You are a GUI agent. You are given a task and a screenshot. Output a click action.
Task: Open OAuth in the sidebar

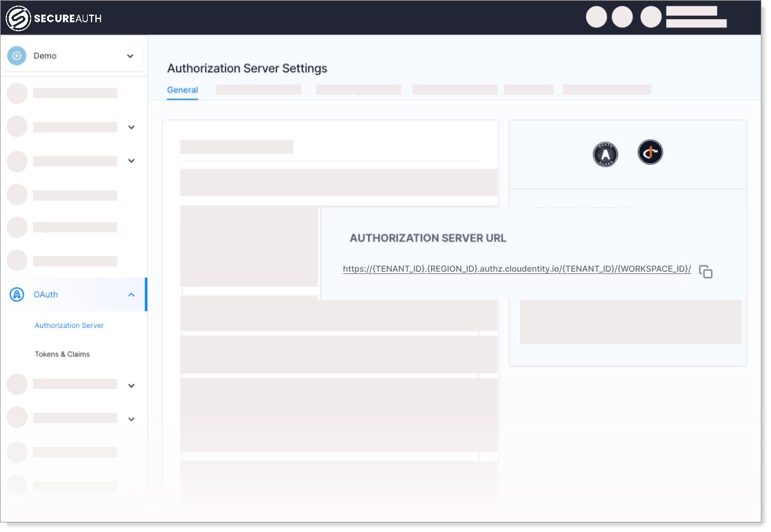click(46, 294)
